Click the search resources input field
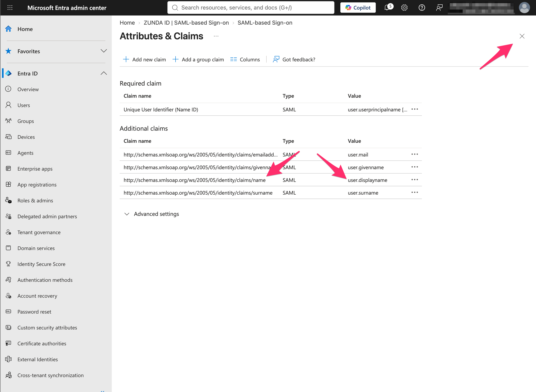 [251, 8]
